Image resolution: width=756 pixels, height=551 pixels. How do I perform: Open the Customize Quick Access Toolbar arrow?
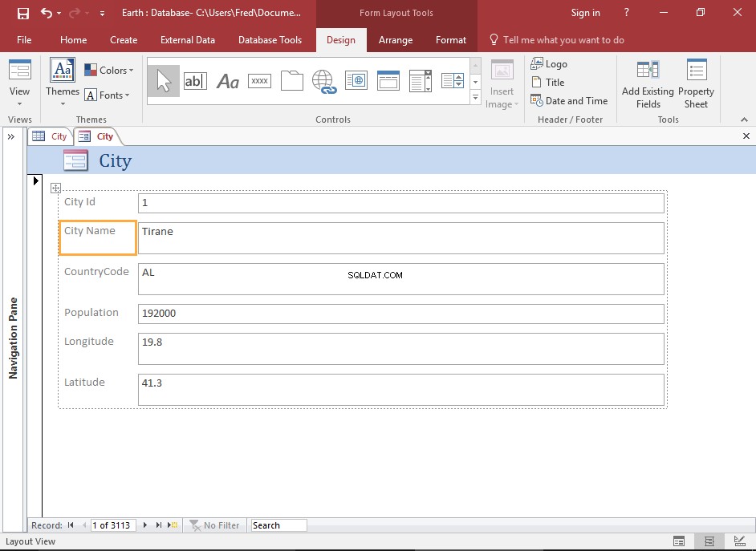[x=102, y=14]
